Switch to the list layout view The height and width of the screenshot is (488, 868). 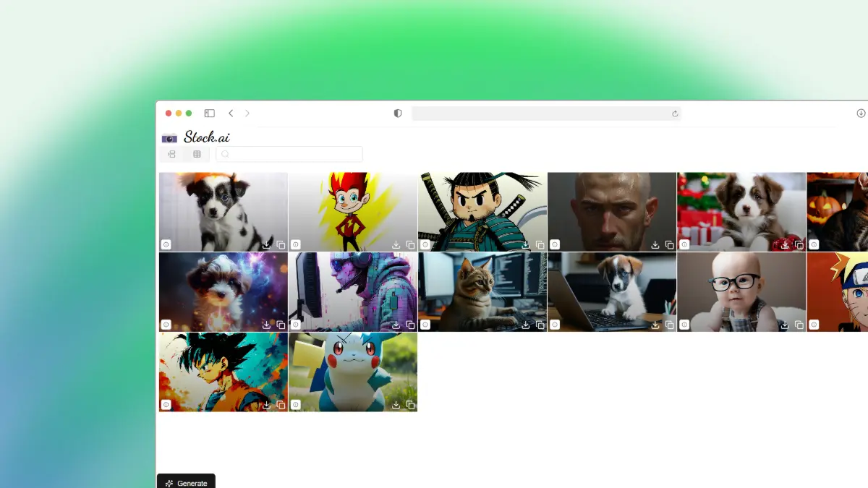click(x=172, y=154)
